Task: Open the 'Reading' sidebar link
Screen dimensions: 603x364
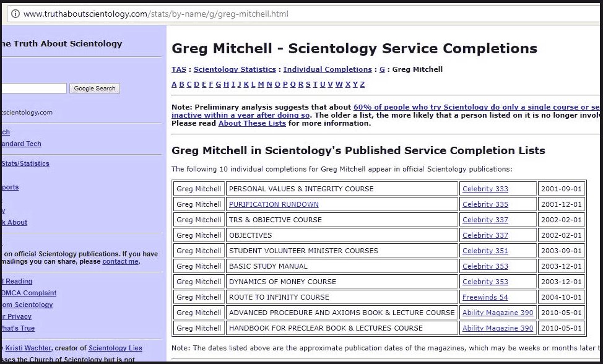Action: (17, 282)
